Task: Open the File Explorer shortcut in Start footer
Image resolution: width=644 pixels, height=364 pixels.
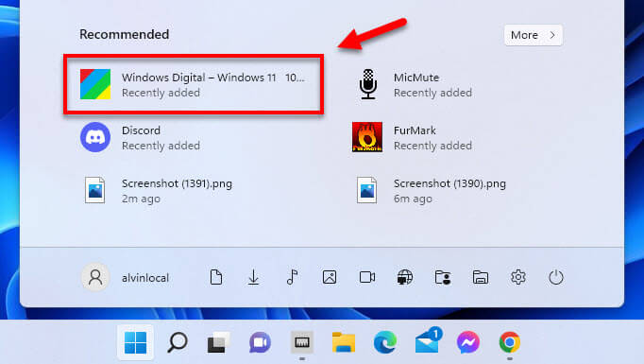Action: [x=481, y=277]
